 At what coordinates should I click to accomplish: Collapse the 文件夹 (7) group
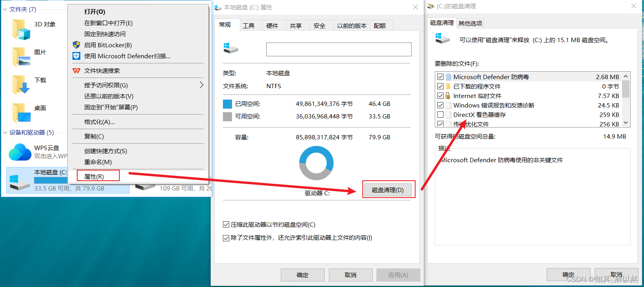tap(5, 9)
